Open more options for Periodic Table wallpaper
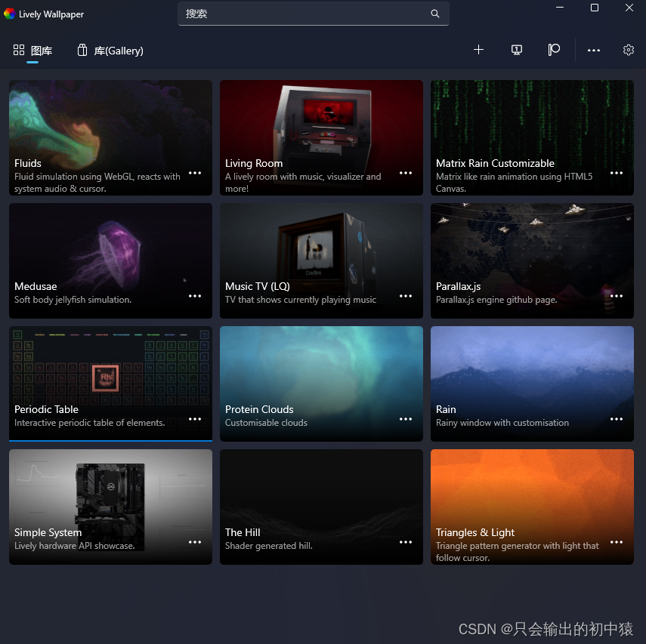Viewport: 646px width, 644px height. point(195,419)
